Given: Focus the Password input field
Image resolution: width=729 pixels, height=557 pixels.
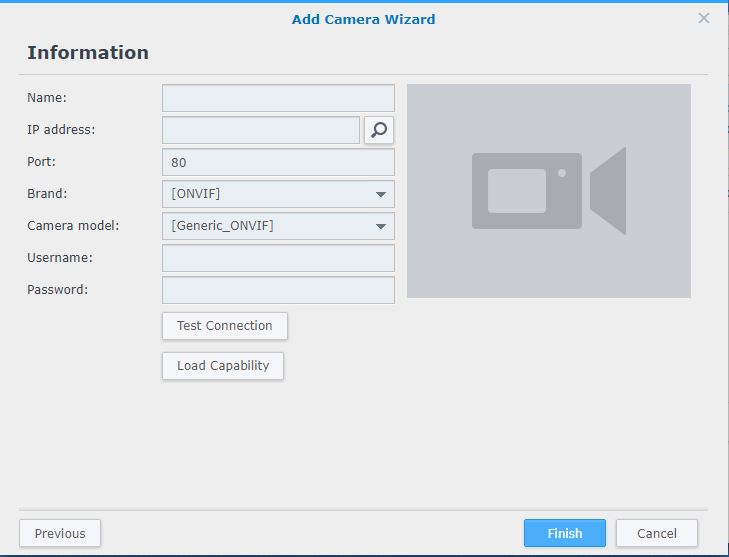Looking at the screenshot, I should [x=278, y=290].
